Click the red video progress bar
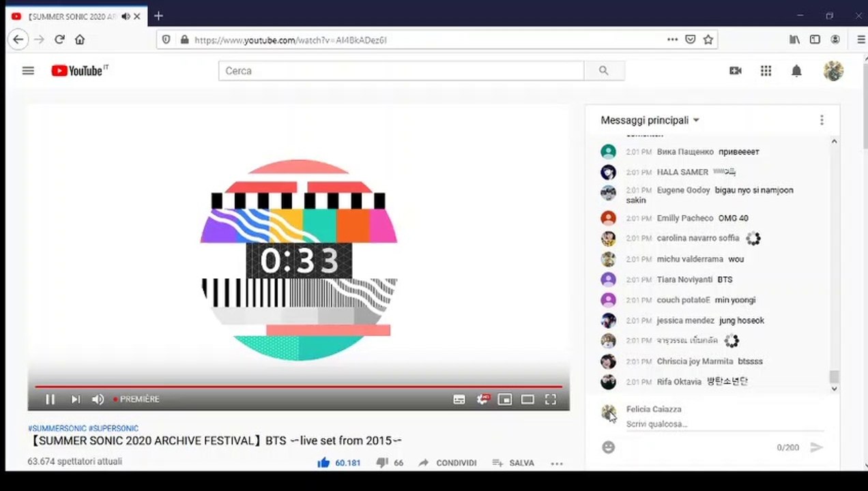 click(298, 387)
